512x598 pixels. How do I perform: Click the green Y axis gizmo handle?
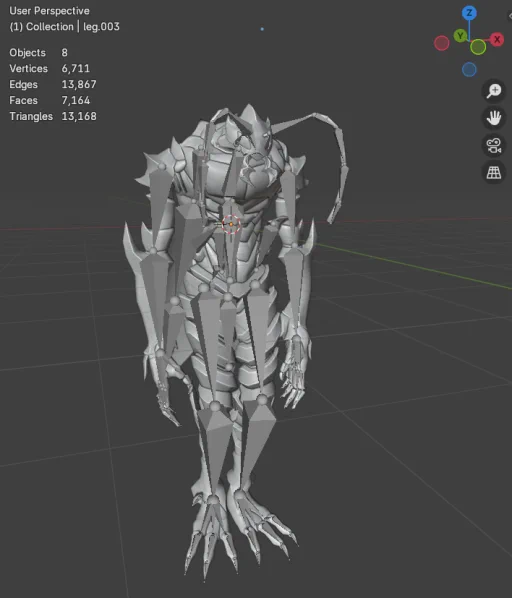460,36
